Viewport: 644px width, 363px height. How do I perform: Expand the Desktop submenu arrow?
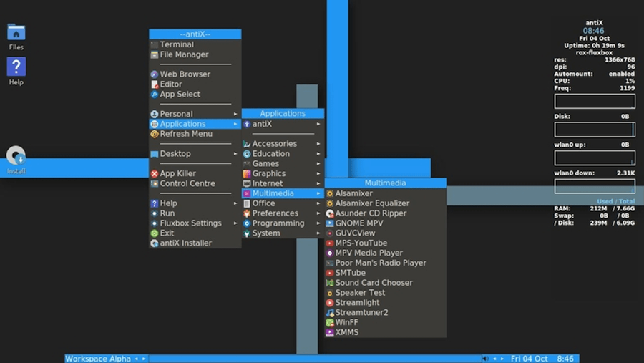(235, 154)
